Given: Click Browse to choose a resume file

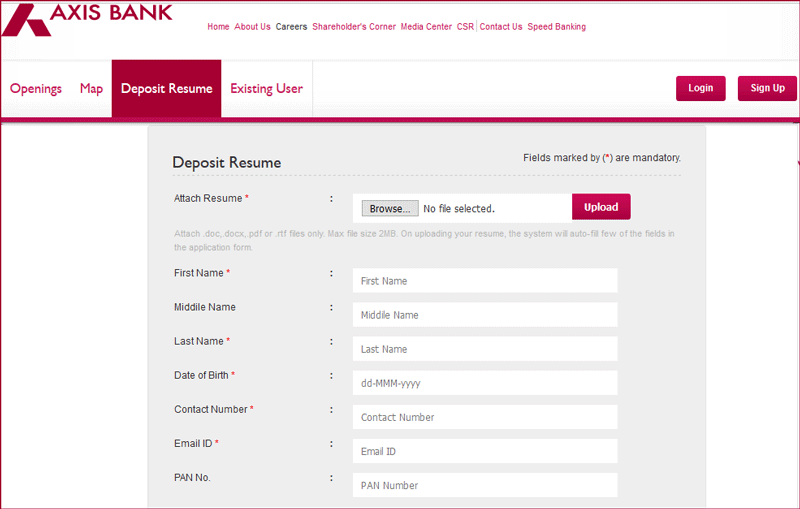Looking at the screenshot, I should tap(390, 209).
